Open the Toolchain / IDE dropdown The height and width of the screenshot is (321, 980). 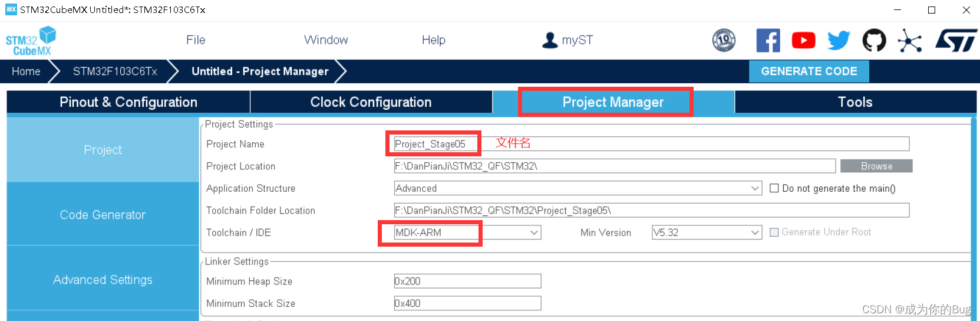click(467, 232)
